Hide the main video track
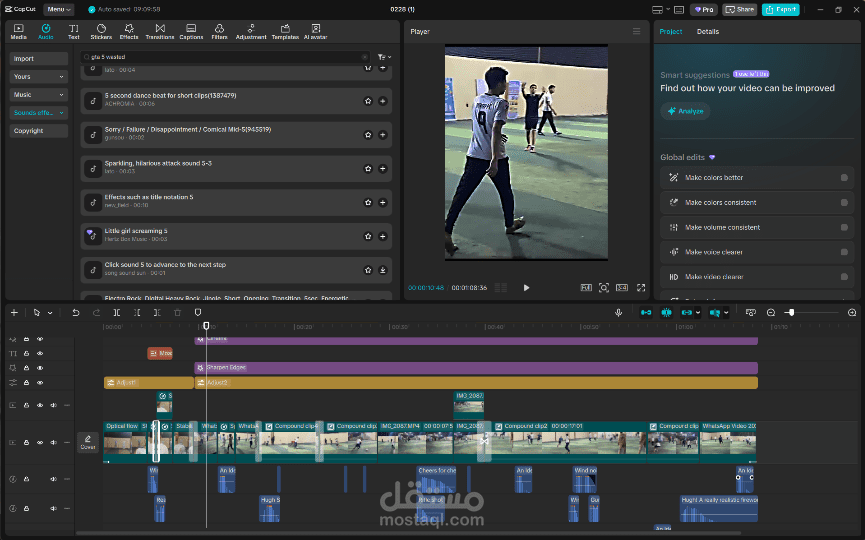865x540 pixels. (x=40, y=442)
